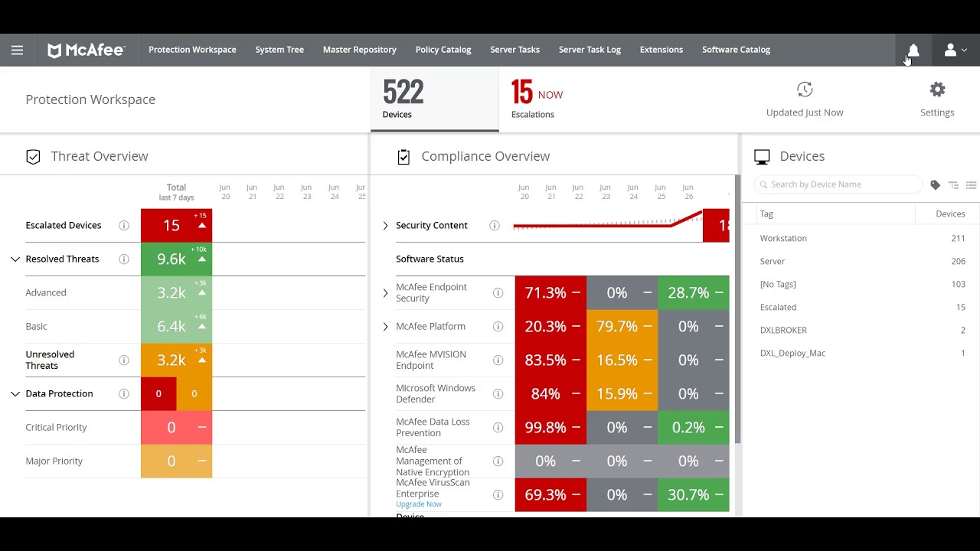Click the Threat Overview shield icon

pos(33,157)
